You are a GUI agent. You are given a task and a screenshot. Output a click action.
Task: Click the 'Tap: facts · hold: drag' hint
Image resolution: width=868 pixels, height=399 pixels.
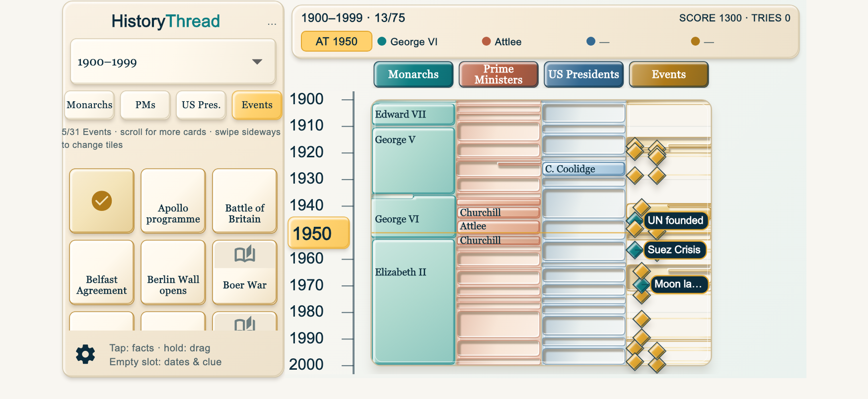click(160, 348)
